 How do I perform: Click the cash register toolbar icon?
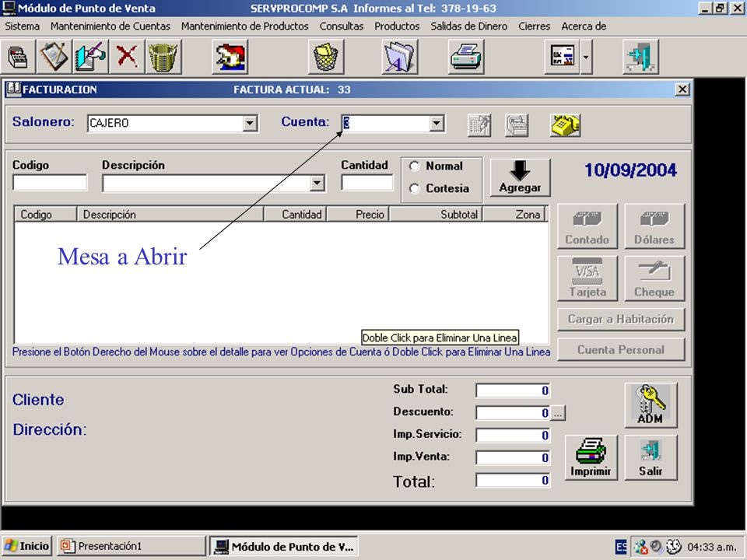tap(18, 57)
